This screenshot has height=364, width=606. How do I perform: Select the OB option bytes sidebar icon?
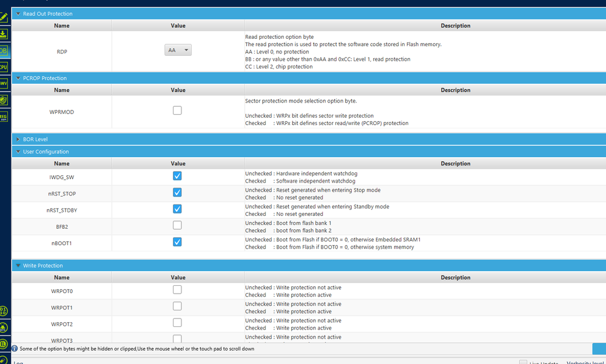click(4, 50)
